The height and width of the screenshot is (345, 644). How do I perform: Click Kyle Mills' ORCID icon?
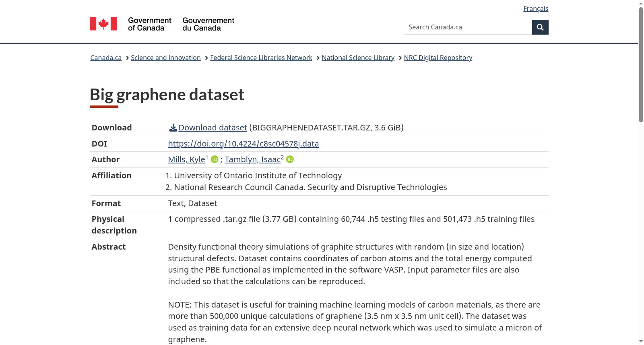pyautogui.click(x=215, y=159)
